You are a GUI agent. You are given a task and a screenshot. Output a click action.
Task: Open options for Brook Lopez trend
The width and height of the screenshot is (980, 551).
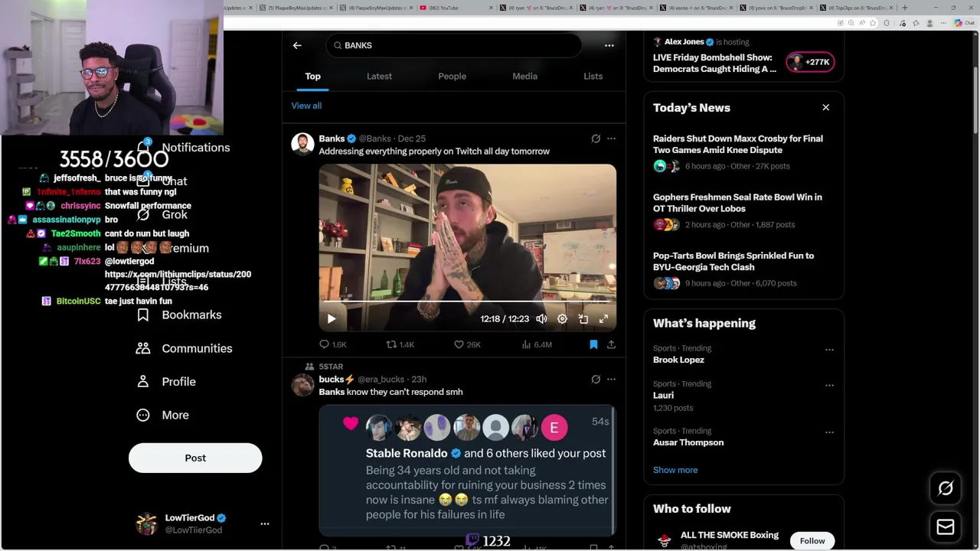pyautogui.click(x=829, y=350)
